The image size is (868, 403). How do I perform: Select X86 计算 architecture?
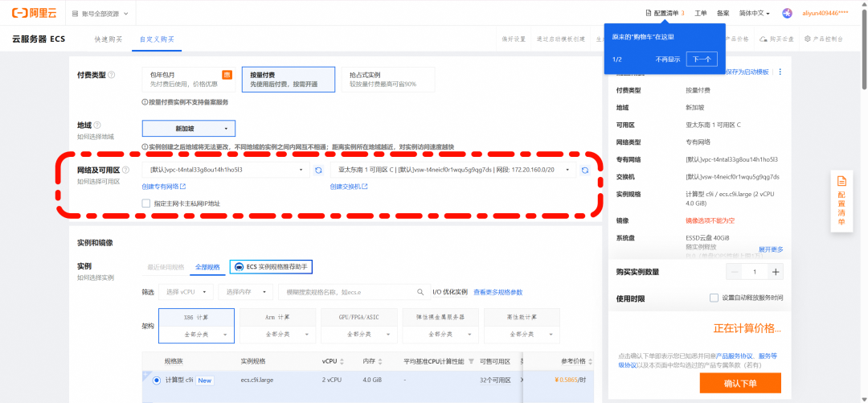pos(197,318)
